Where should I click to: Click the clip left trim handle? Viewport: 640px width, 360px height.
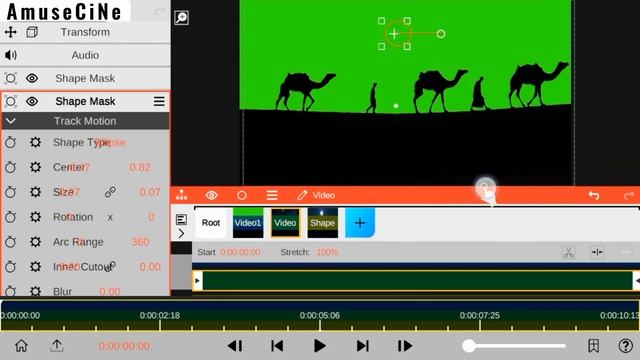(x=198, y=281)
